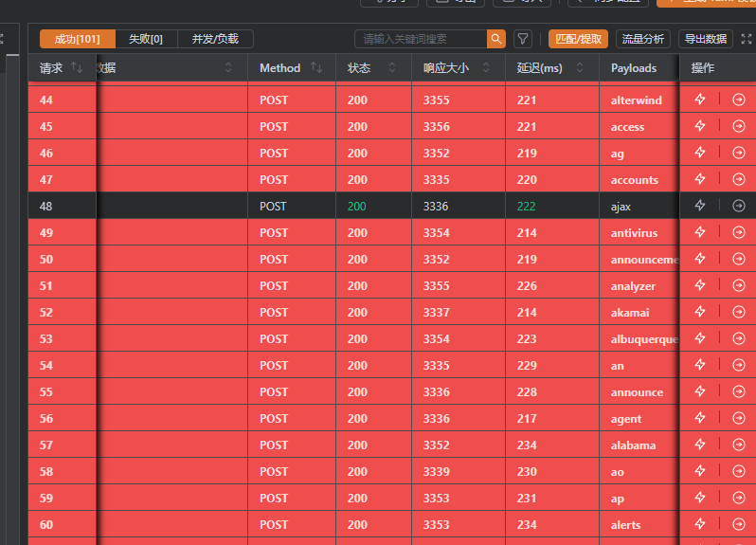756x545 pixels.
Task: Expand the 响应大小 column filter chevron
Action: coord(486,68)
